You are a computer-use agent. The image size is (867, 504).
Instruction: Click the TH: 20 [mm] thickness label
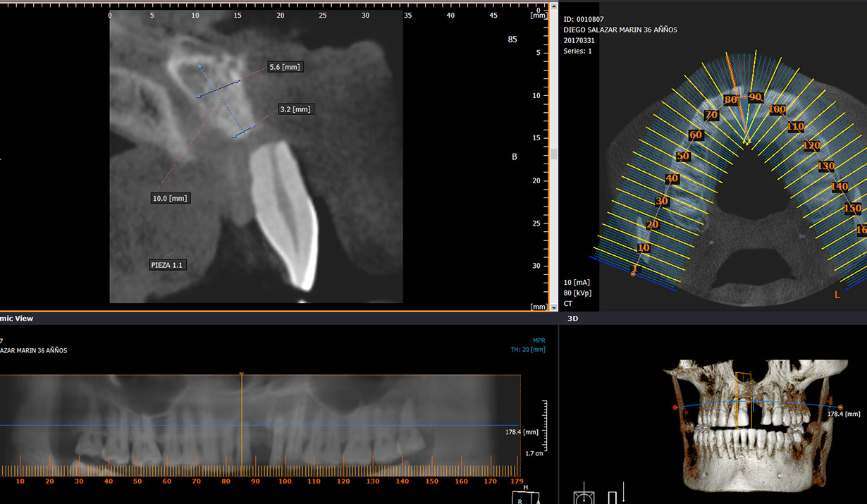point(528,349)
